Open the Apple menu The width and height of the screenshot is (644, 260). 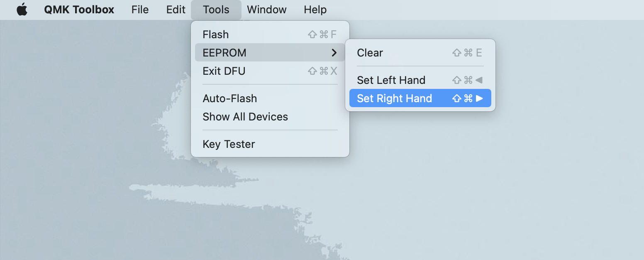22,10
